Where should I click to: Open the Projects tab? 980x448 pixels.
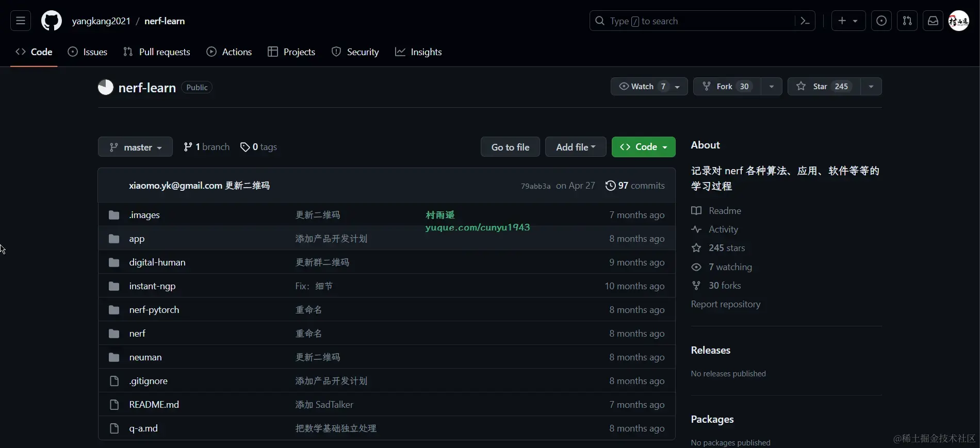(291, 52)
